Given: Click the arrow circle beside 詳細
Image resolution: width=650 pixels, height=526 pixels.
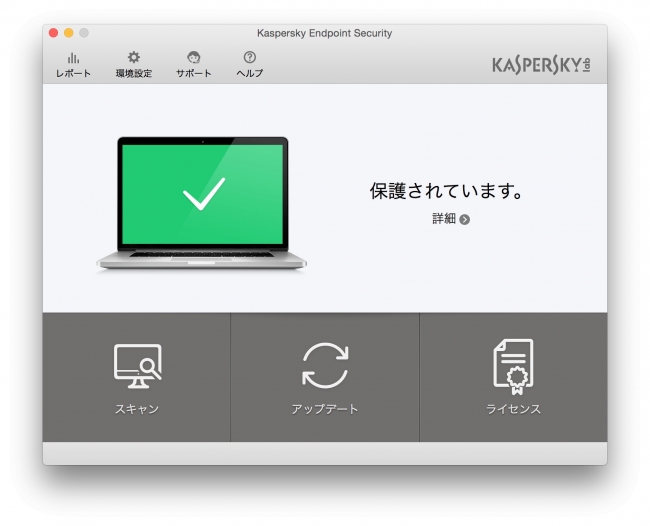Looking at the screenshot, I should [x=465, y=219].
